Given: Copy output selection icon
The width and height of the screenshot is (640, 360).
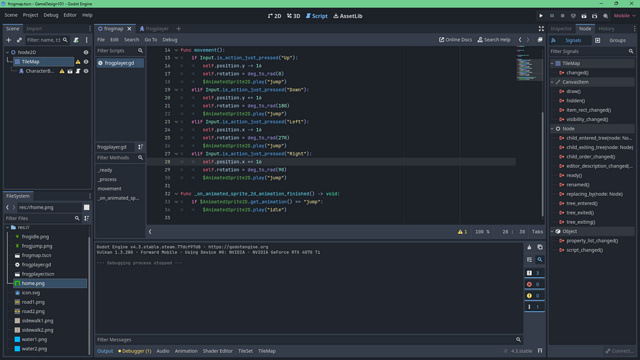Looking at the screenshot, I should [x=540, y=247].
